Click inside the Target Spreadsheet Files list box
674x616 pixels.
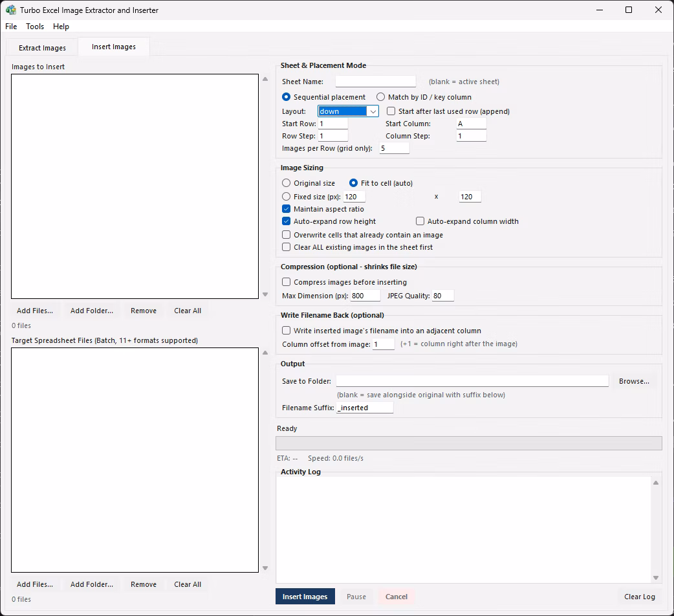(135, 460)
